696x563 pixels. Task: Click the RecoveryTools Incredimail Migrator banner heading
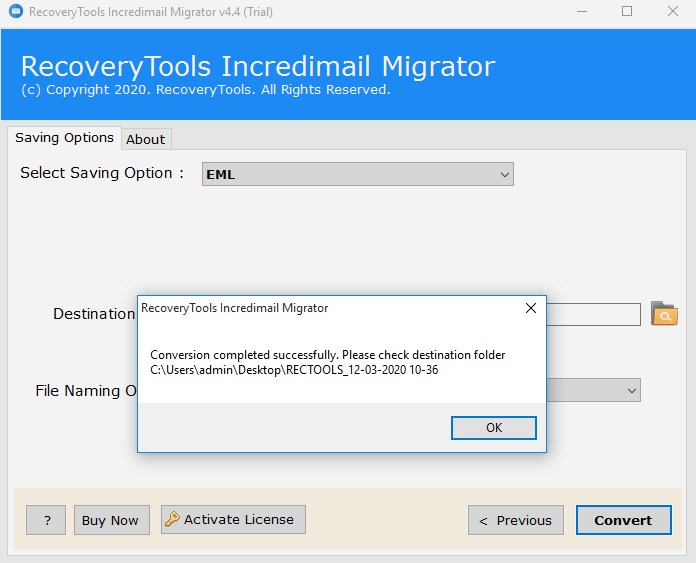pos(258,67)
